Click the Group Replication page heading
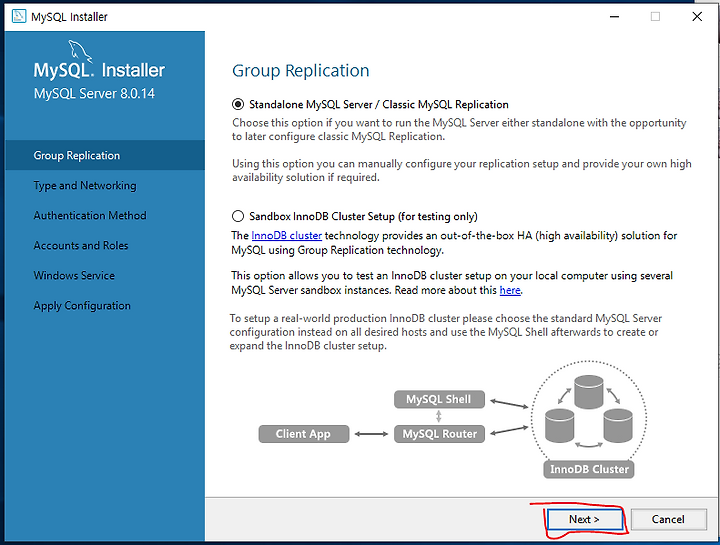The height and width of the screenshot is (545, 720). point(300,71)
